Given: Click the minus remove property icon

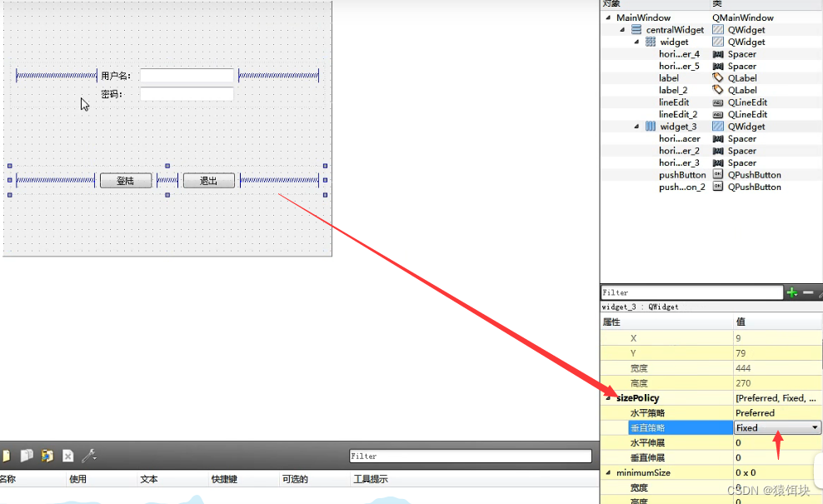Looking at the screenshot, I should (x=808, y=292).
